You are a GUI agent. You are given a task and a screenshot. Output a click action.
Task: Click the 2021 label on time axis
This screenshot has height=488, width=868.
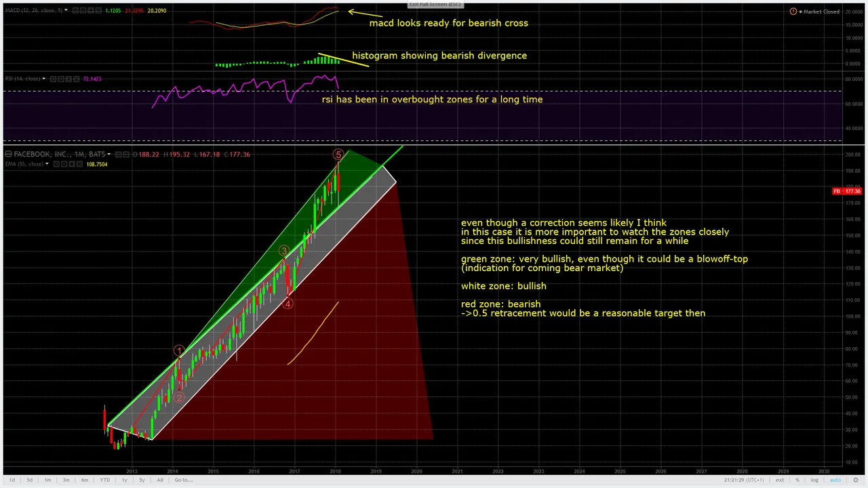(x=457, y=471)
